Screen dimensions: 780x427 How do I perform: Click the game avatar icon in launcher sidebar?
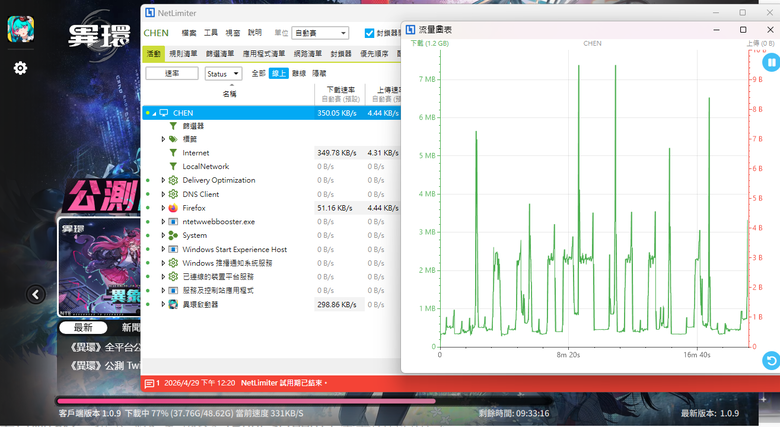click(20, 29)
